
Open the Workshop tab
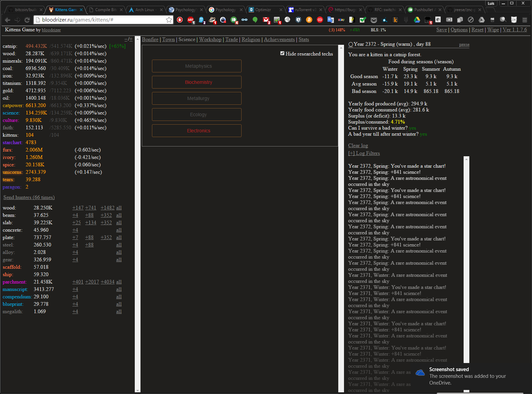(210, 39)
